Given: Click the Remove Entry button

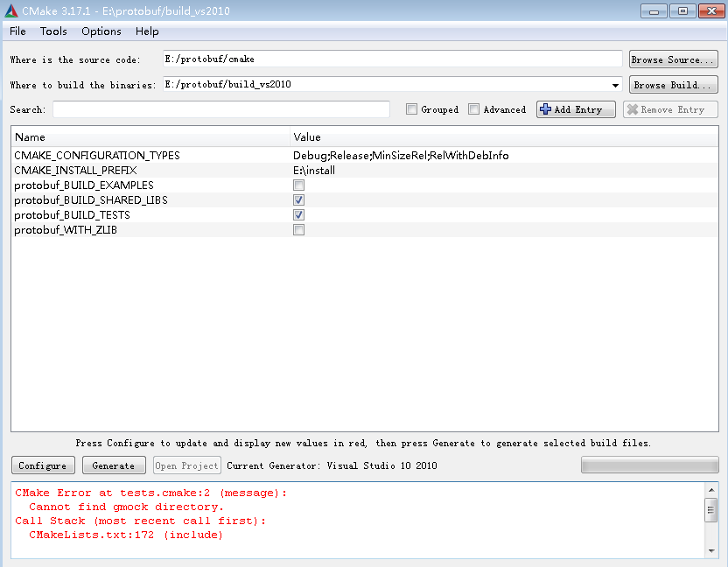Looking at the screenshot, I should click(670, 109).
